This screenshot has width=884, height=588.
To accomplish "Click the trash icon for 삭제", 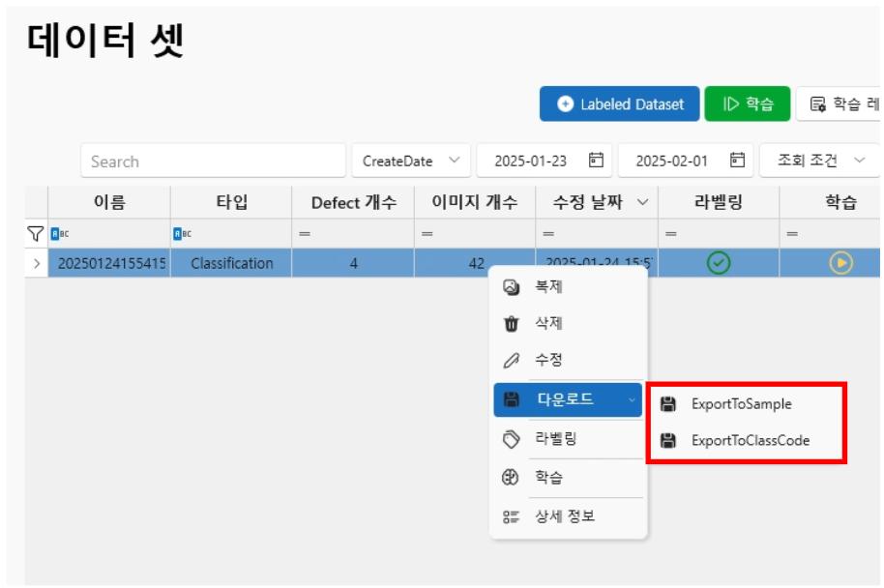I will coord(512,324).
